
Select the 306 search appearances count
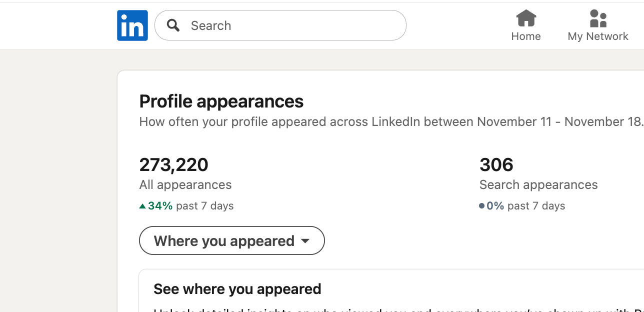click(x=496, y=164)
